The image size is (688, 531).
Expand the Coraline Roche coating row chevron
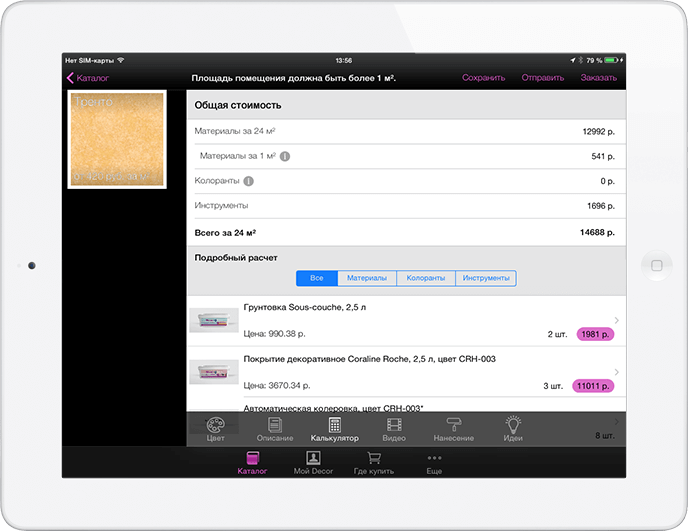(x=617, y=371)
